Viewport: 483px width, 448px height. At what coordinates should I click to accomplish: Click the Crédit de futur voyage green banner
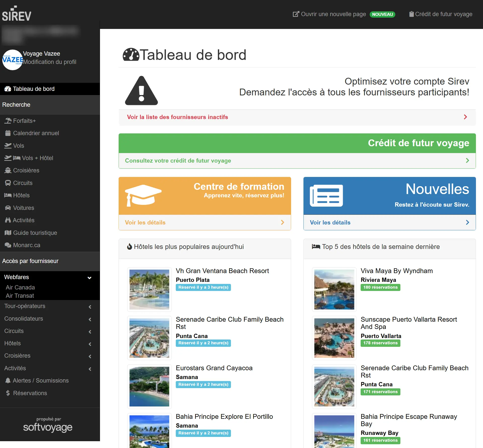(x=297, y=143)
